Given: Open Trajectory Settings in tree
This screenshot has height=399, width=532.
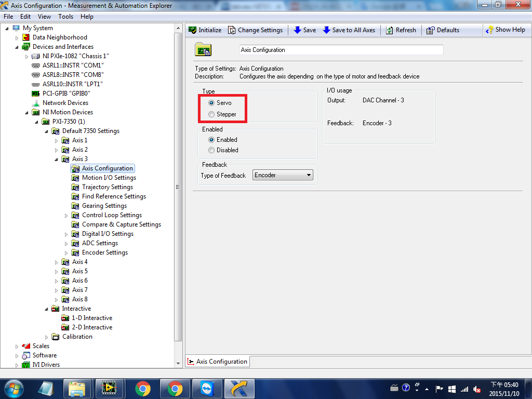Looking at the screenshot, I should pyautogui.click(x=108, y=187).
